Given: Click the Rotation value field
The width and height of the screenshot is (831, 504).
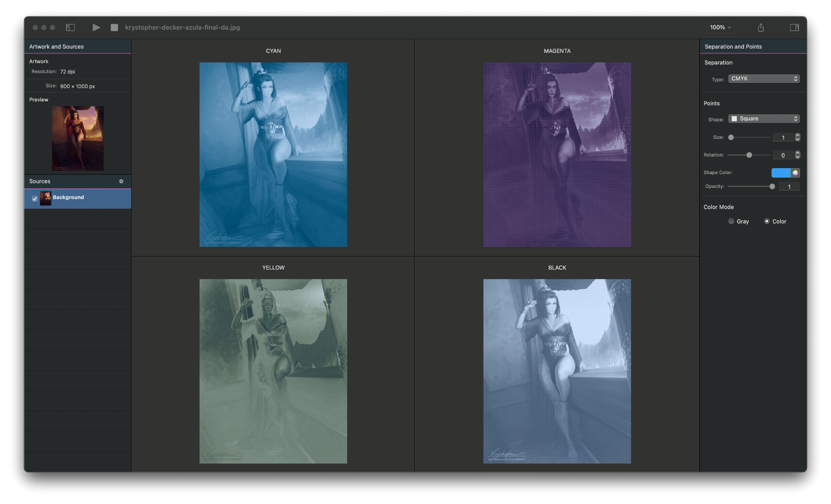Looking at the screenshot, I should click(x=783, y=155).
